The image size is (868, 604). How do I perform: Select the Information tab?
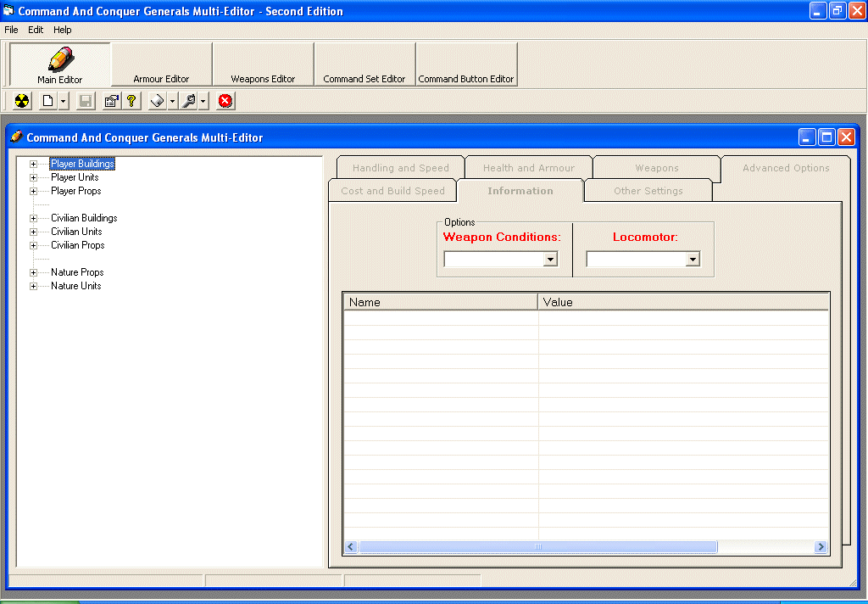click(x=520, y=191)
